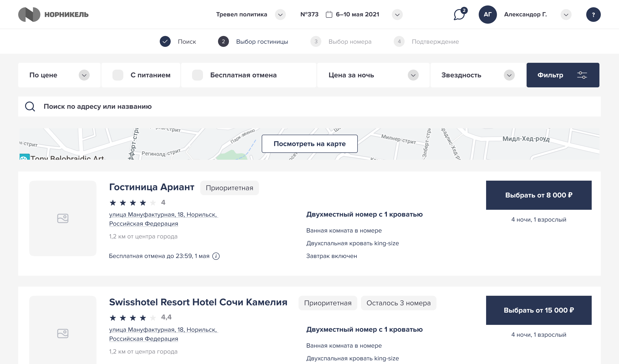Open the Цена за ночь dropdown
Image resolution: width=619 pixels, height=364 pixels.
(413, 75)
